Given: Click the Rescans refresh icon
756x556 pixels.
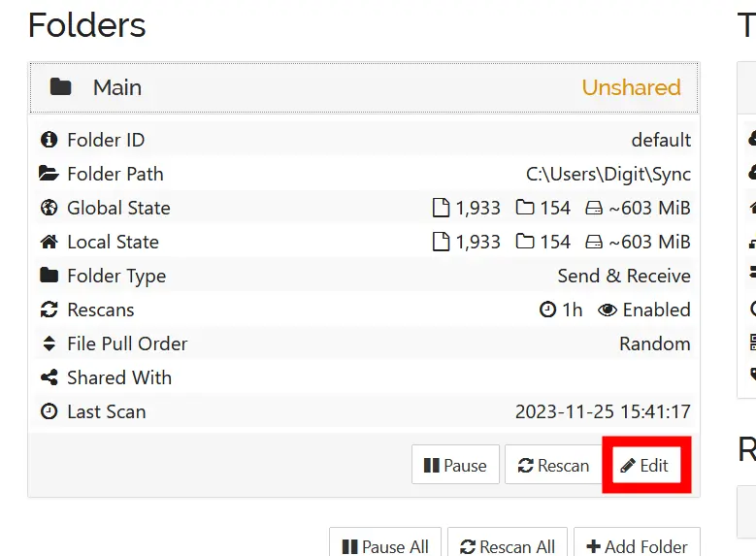Looking at the screenshot, I should 49,311.
